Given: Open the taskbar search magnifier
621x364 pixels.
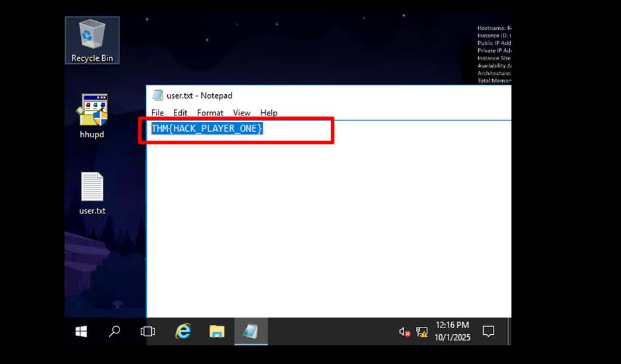Looking at the screenshot, I should 114,332.
